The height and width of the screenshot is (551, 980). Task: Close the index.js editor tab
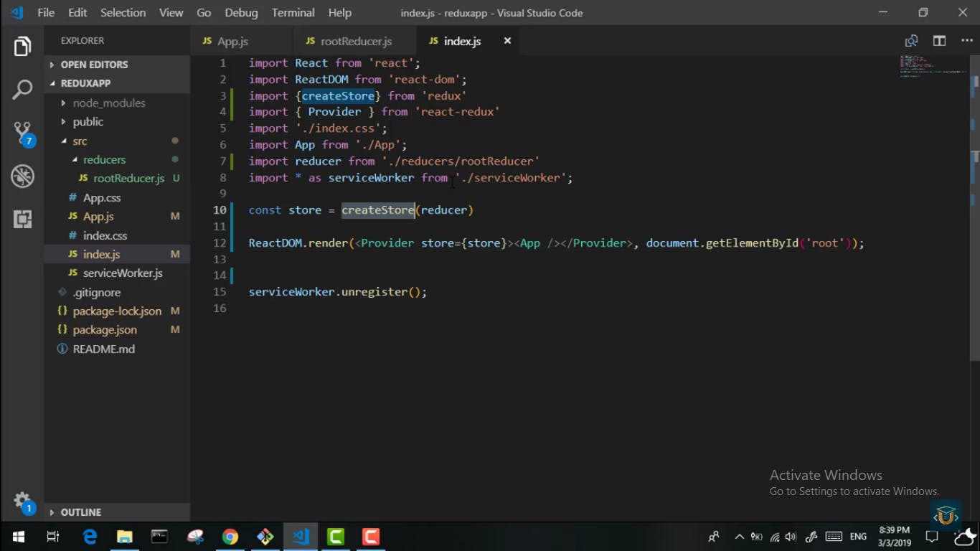tap(507, 41)
